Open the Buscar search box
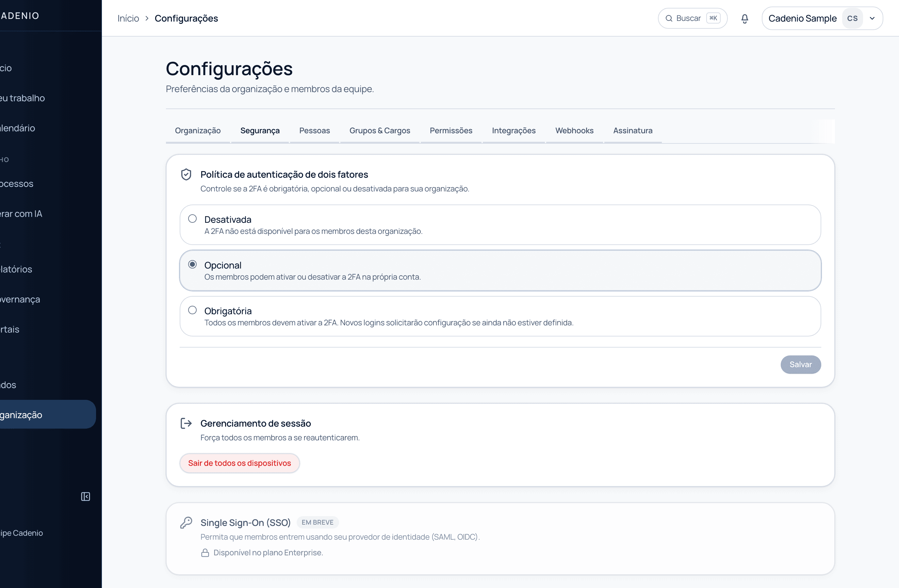The height and width of the screenshot is (588, 899). coord(693,18)
